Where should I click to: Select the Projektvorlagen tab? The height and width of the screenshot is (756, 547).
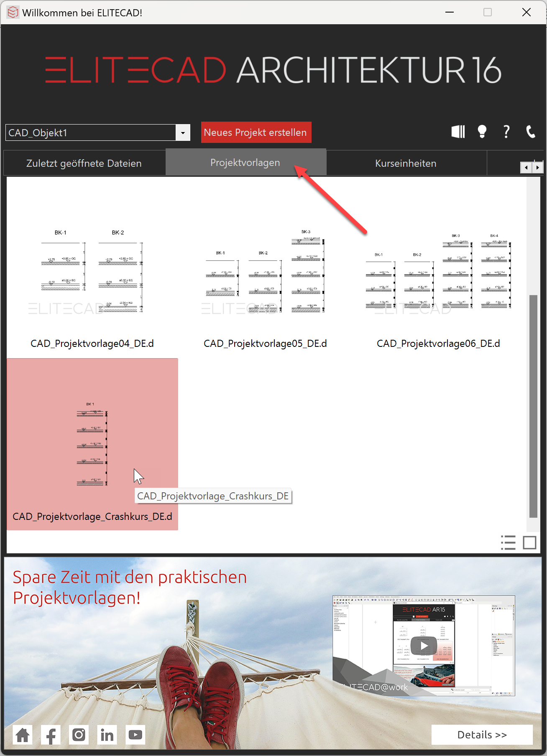click(x=245, y=162)
